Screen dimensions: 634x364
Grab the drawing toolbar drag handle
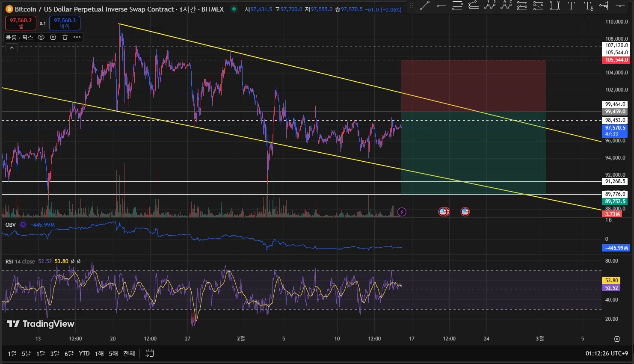(x=412, y=6)
